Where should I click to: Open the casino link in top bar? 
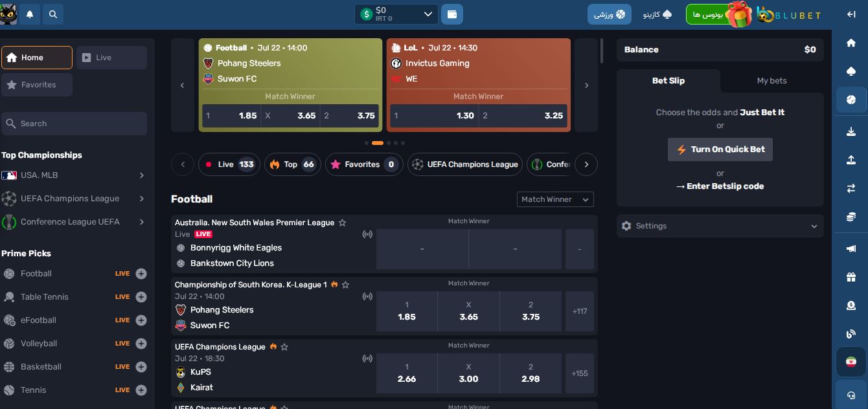657,14
